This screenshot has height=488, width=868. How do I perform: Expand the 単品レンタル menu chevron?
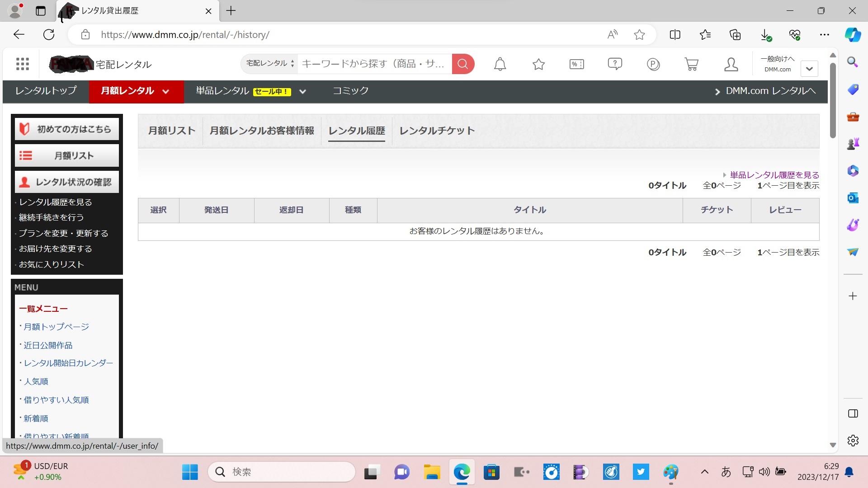pos(302,91)
